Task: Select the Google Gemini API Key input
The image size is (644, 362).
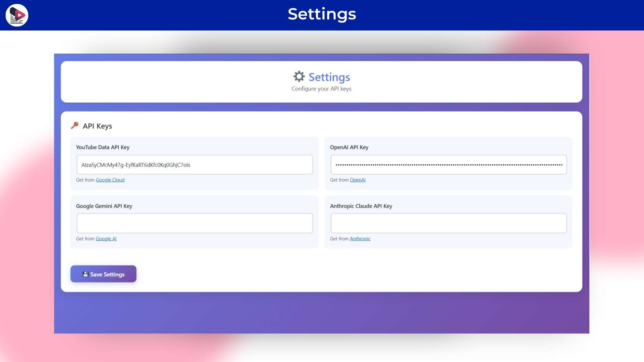Action: [195, 223]
